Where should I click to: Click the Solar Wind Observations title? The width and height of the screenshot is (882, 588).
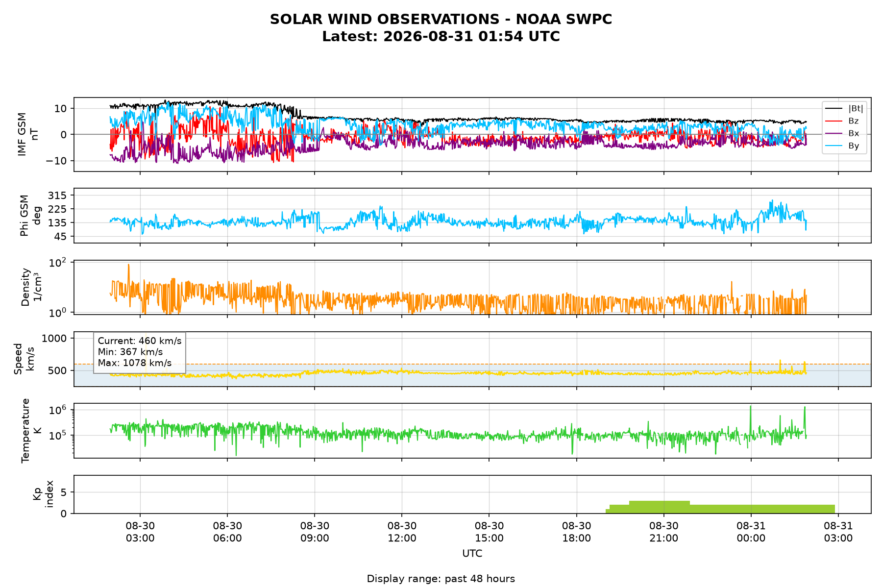[441, 19]
